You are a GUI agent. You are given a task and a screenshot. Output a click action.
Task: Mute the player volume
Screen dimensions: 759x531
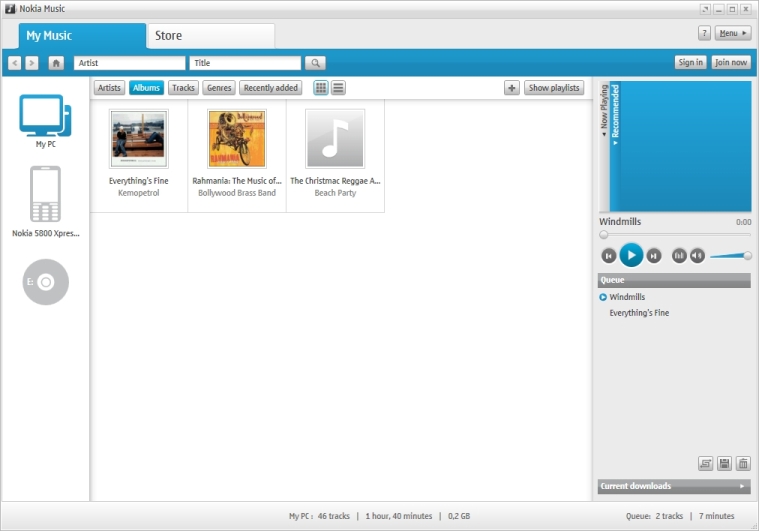point(697,255)
